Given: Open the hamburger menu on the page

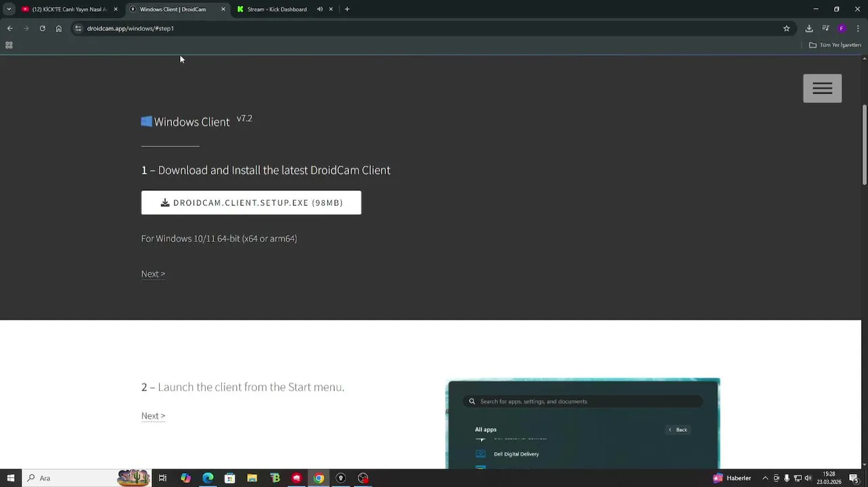Looking at the screenshot, I should [x=822, y=89].
